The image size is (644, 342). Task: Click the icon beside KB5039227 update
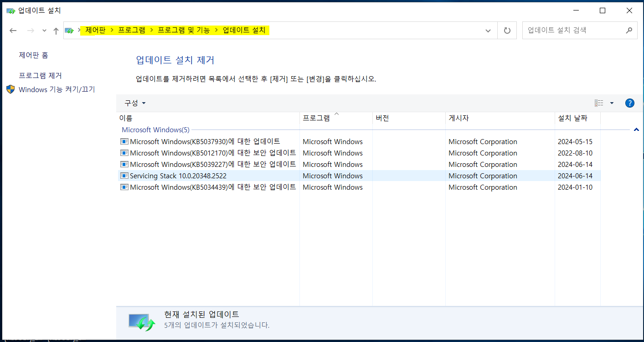[124, 164]
